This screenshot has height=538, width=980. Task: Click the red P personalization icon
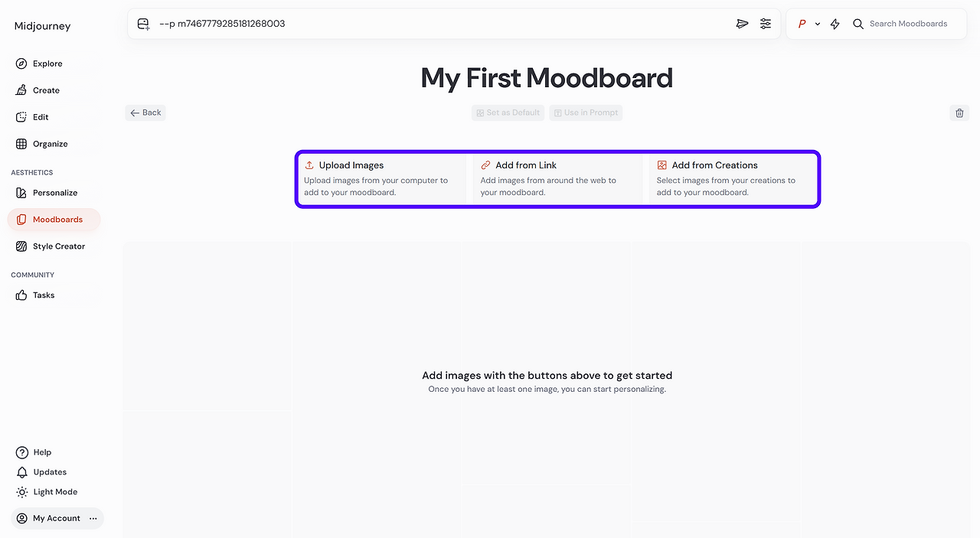(802, 24)
